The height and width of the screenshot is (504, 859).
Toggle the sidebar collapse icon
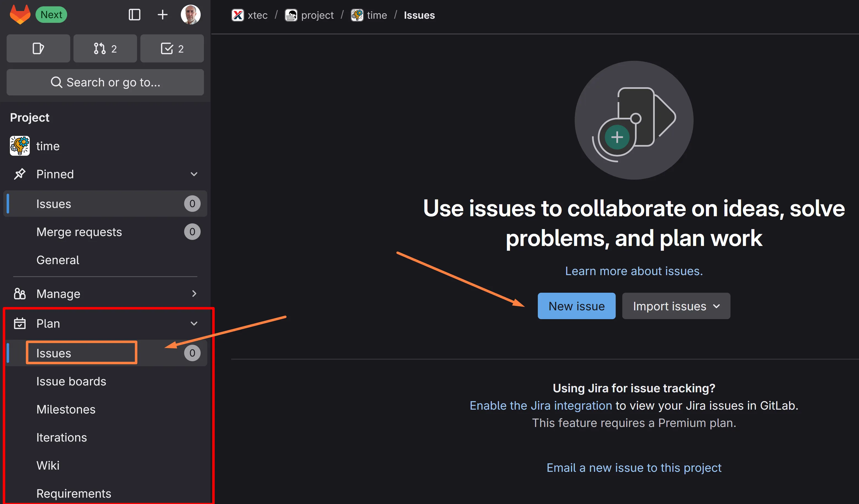pos(134,15)
